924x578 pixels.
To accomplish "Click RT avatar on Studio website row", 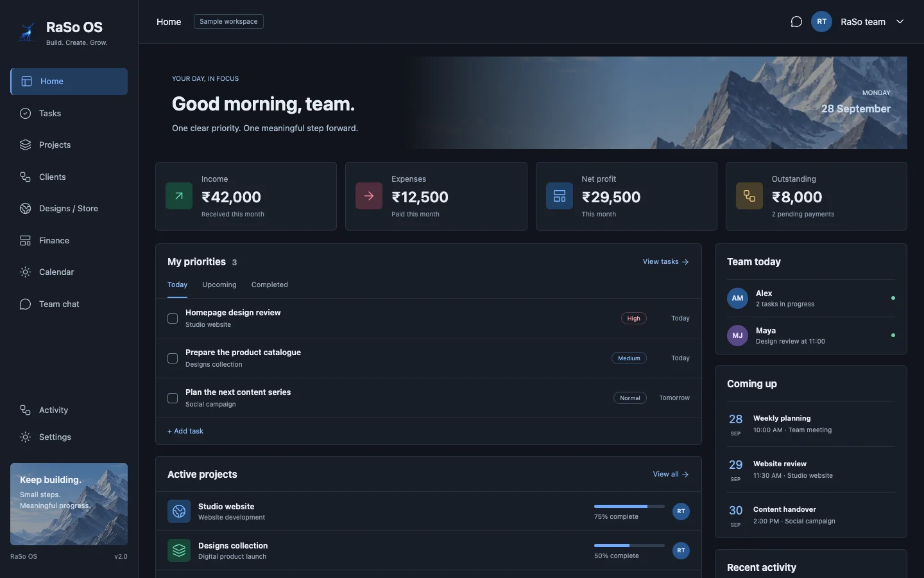I will pos(681,511).
